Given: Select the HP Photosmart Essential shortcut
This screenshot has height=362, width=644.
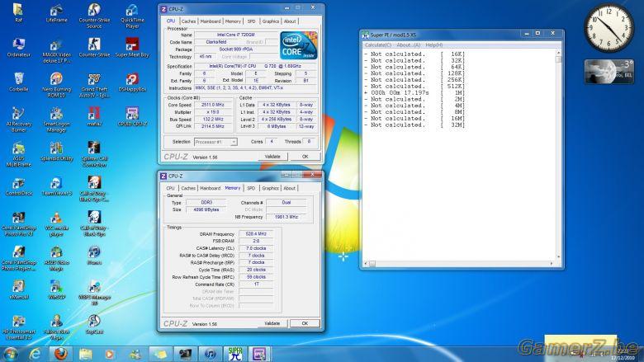Looking at the screenshot, I should pos(18,327).
